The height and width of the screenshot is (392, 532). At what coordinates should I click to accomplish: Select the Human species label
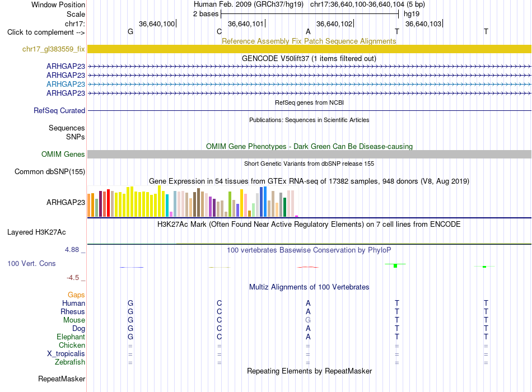tap(73, 304)
